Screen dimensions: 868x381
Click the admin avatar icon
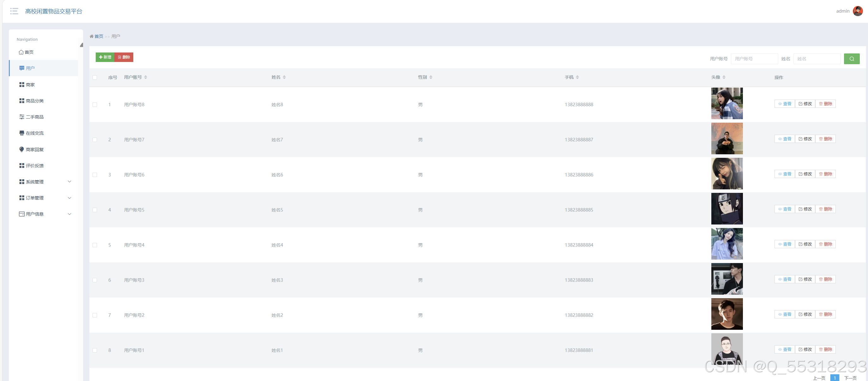858,11
